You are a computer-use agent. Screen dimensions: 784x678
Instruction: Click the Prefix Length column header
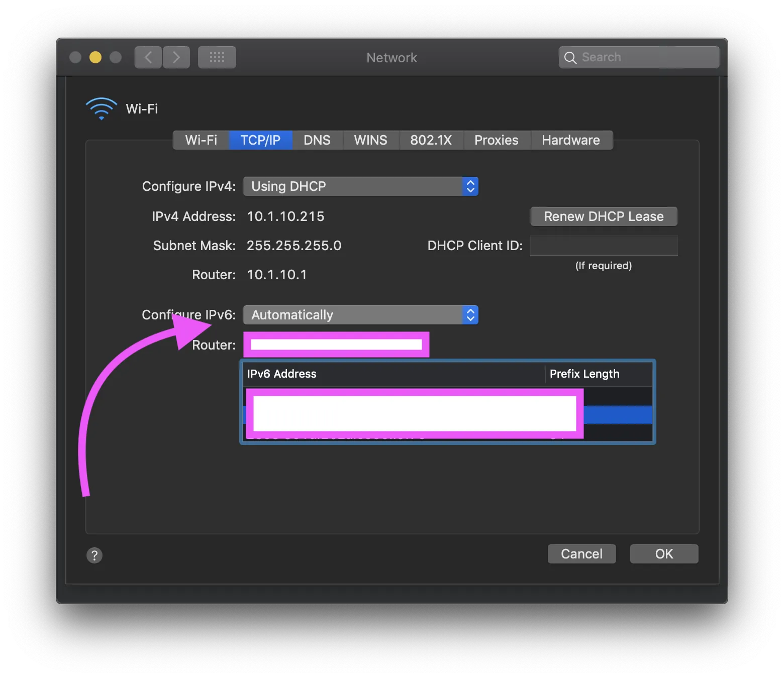[599, 374]
